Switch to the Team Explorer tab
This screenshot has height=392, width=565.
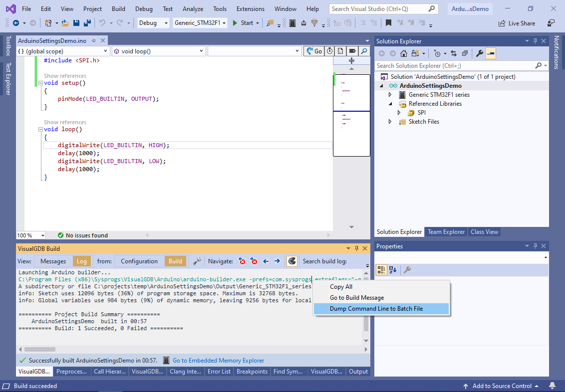(x=446, y=232)
